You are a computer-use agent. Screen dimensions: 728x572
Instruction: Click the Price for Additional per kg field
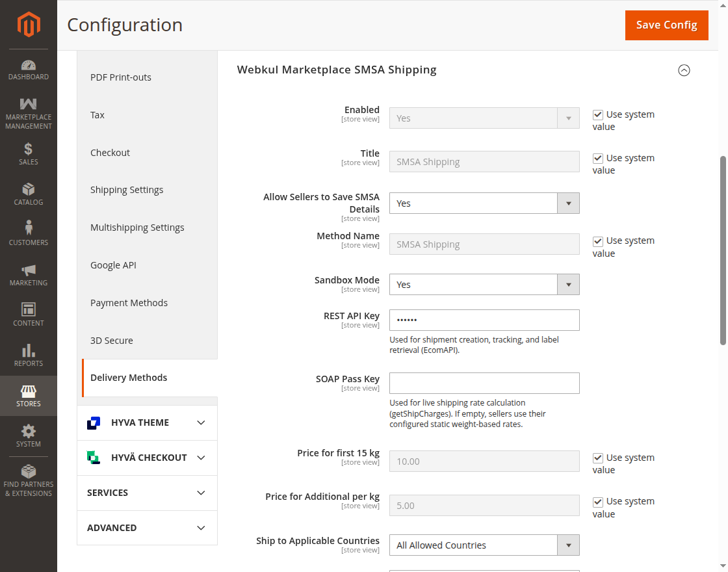[x=484, y=506]
